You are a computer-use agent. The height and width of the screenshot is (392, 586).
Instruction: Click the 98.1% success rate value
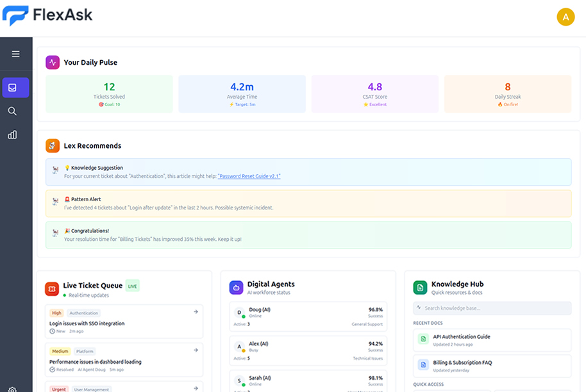(x=376, y=378)
